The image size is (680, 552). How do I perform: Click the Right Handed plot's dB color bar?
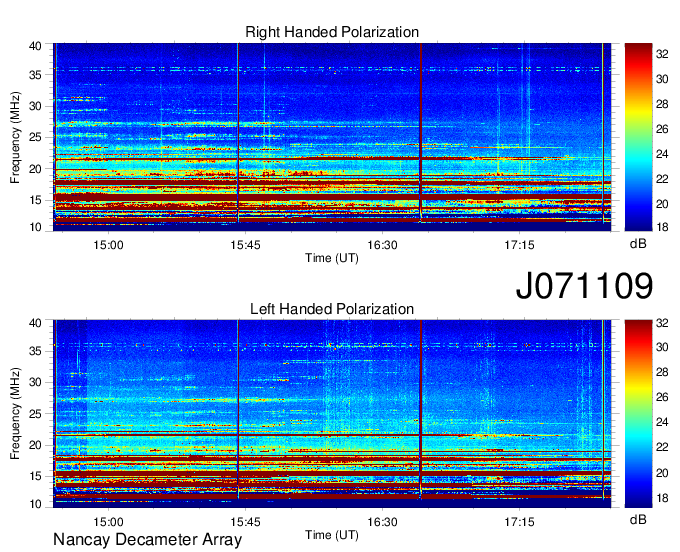638,137
